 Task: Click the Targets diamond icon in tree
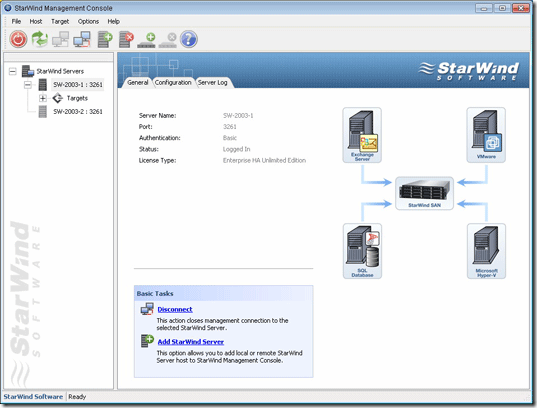pos(58,98)
